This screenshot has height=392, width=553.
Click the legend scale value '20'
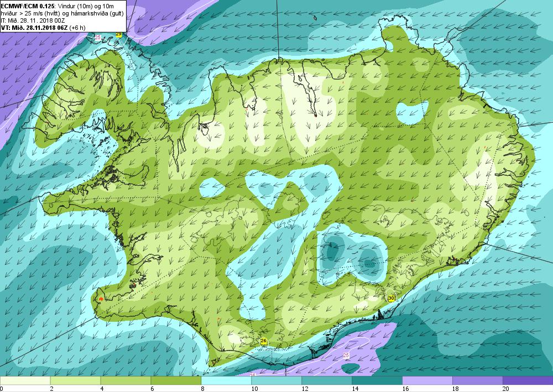(506, 389)
